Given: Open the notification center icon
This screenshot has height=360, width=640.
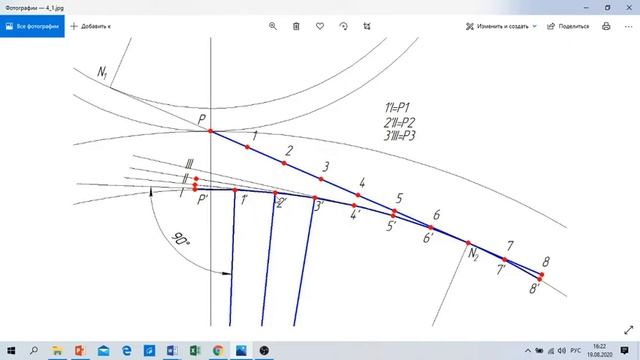Looking at the screenshot, I should pos(624,351).
